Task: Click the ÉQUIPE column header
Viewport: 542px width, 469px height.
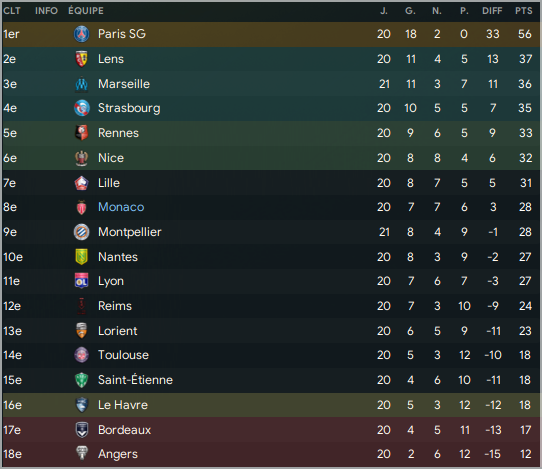Action: pos(86,11)
